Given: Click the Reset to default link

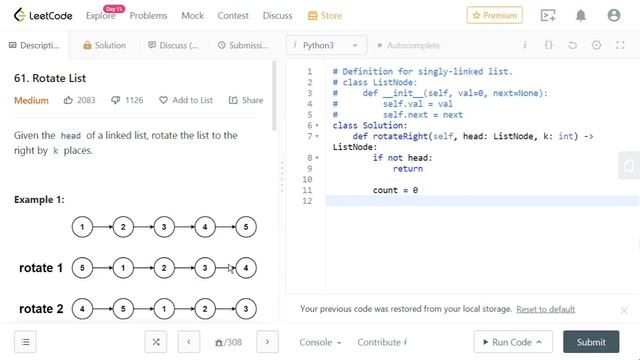Looking at the screenshot, I should [x=546, y=309].
